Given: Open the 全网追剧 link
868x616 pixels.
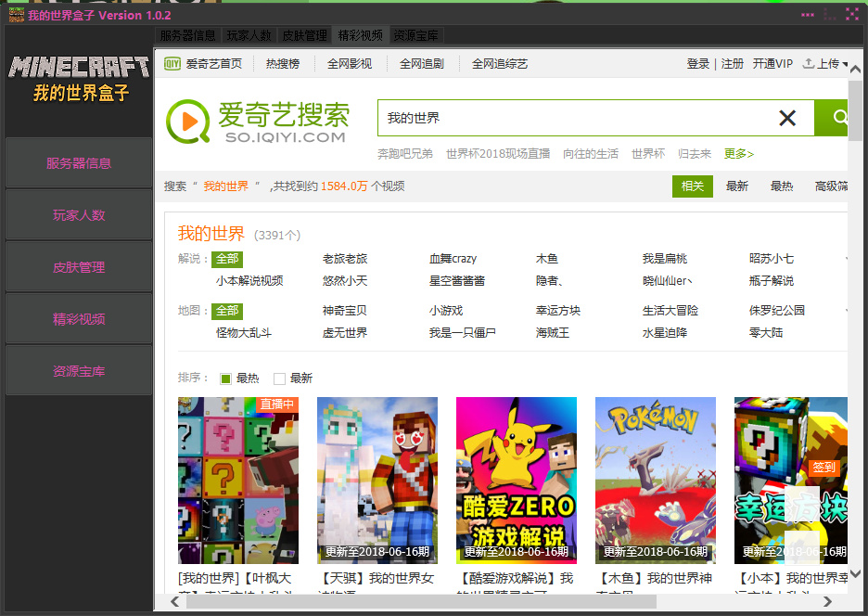Looking at the screenshot, I should click(x=422, y=64).
